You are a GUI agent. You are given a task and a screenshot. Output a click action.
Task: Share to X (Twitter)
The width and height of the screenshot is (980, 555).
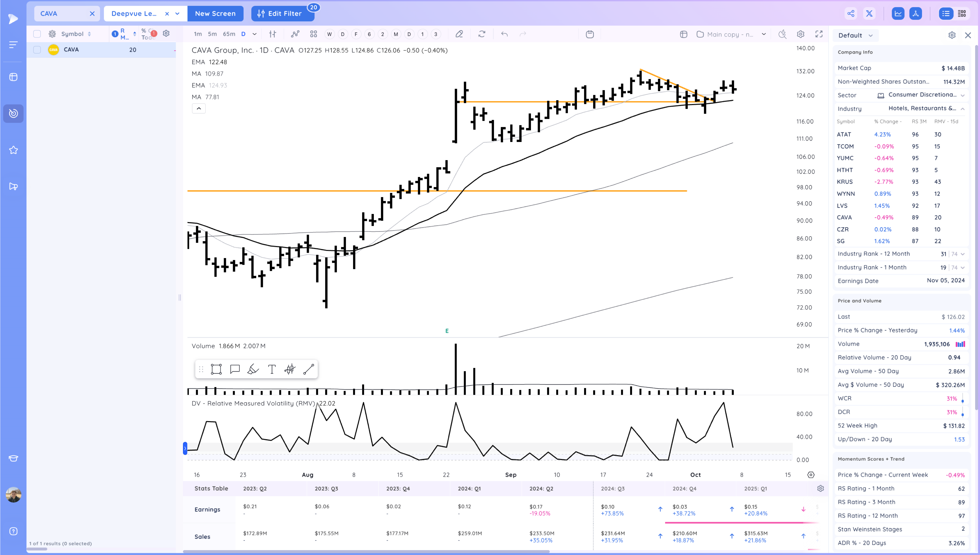pyautogui.click(x=869, y=14)
